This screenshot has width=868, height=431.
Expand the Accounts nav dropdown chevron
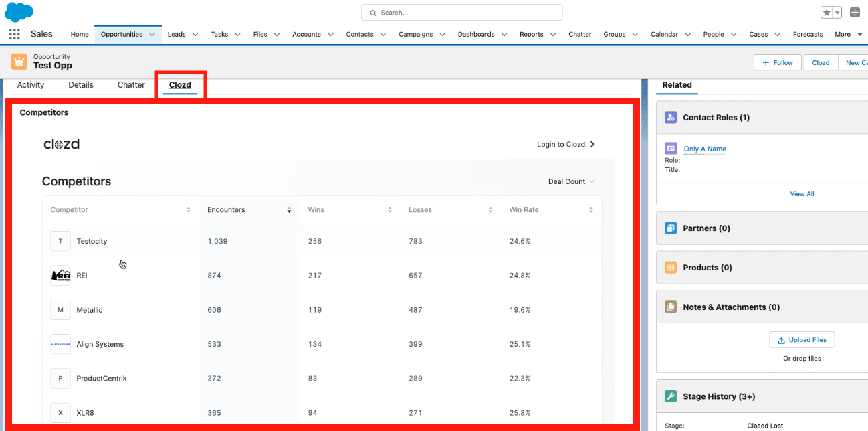point(330,34)
